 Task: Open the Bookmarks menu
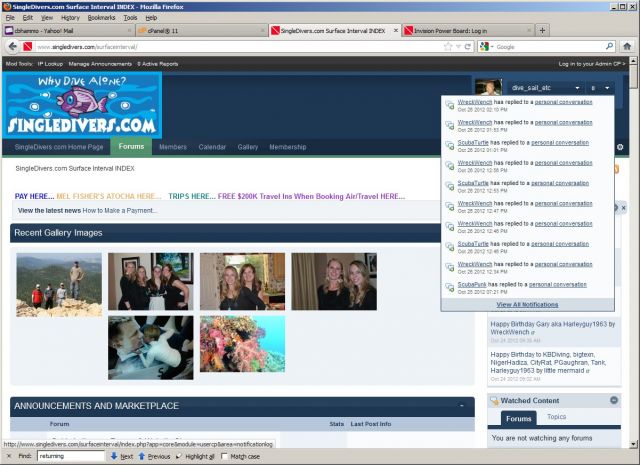coord(101,18)
